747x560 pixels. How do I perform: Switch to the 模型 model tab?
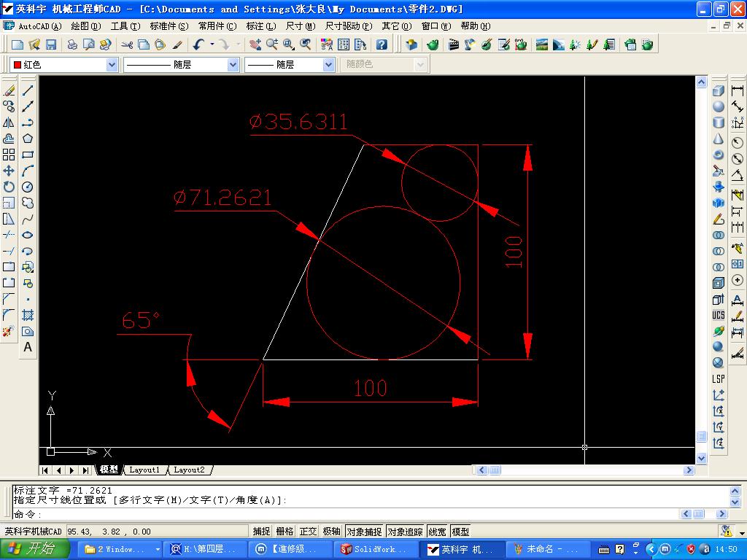point(109,470)
